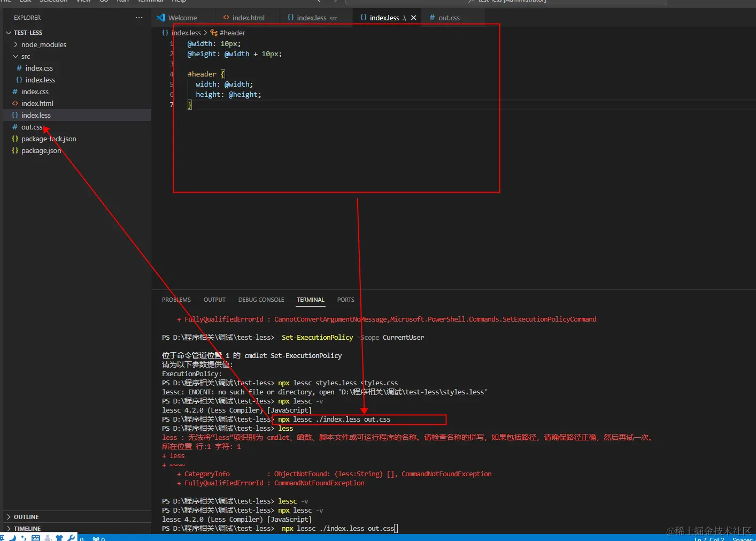Select the highlighted root index.less file
Image resolution: width=756 pixels, height=541 pixels.
coord(77,115)
